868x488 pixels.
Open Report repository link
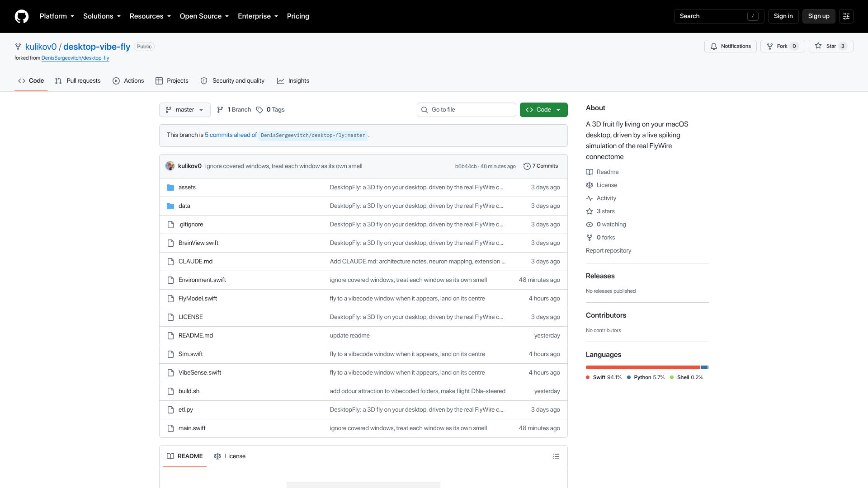click(x=609, y=251)
